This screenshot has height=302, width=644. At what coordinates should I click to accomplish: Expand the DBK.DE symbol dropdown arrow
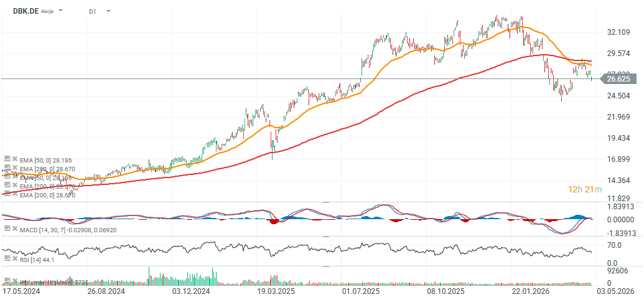(60, 11)
